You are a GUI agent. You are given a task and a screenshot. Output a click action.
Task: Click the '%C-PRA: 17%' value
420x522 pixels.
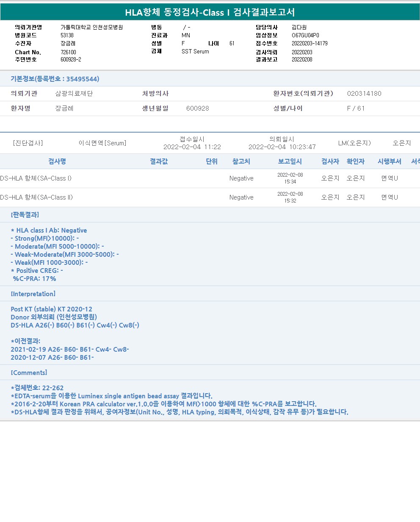[35, 279]
